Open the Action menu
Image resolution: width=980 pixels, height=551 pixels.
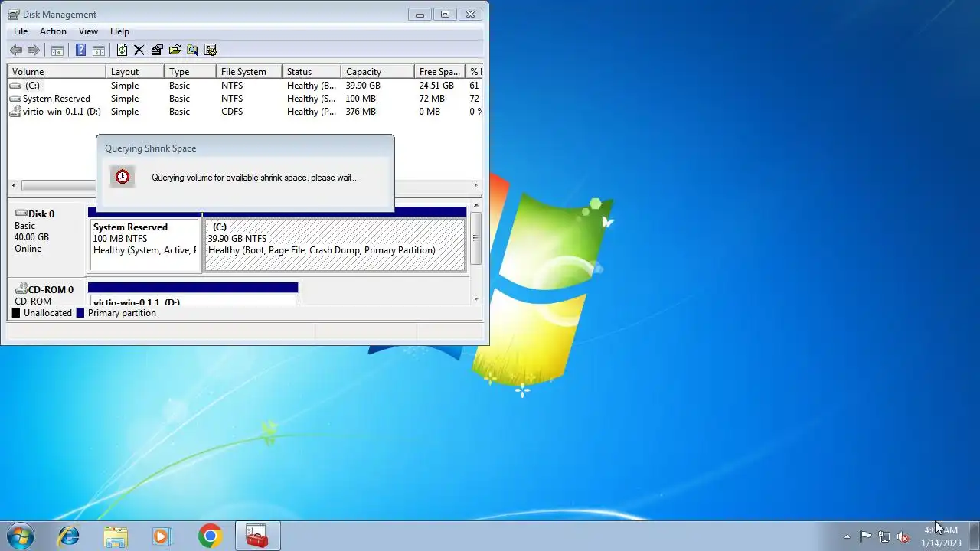pos(53,31)
